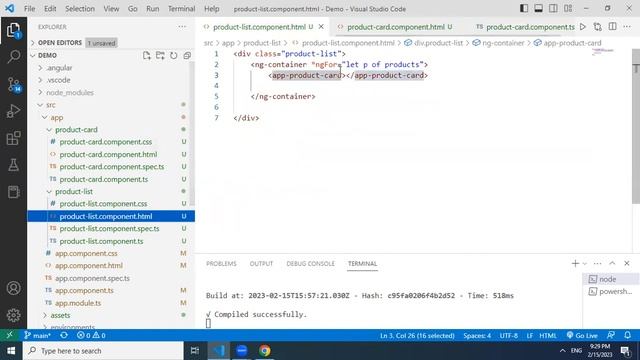Open the Extensions view
The image size is (640, 360).
[x=13, y=138]
